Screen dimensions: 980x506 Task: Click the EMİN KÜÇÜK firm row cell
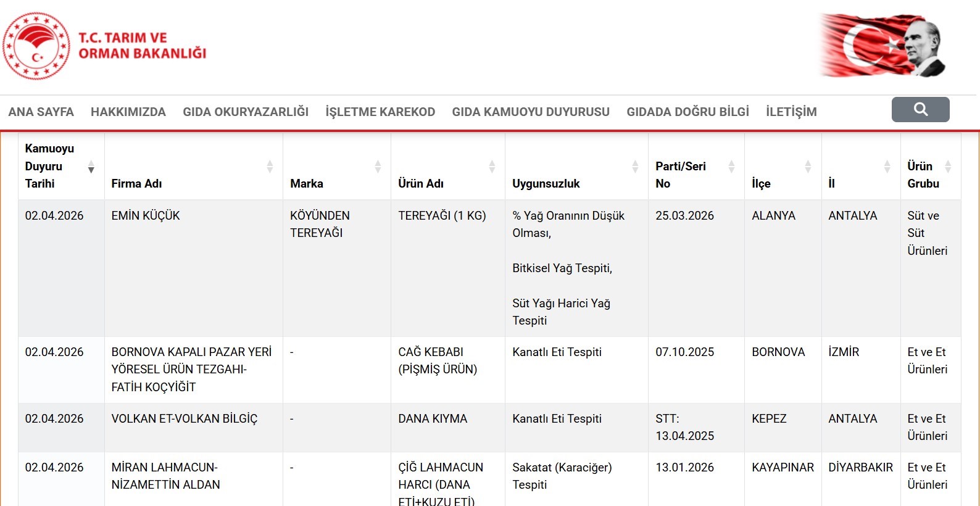pyautogui.click(x=146, y=216)
